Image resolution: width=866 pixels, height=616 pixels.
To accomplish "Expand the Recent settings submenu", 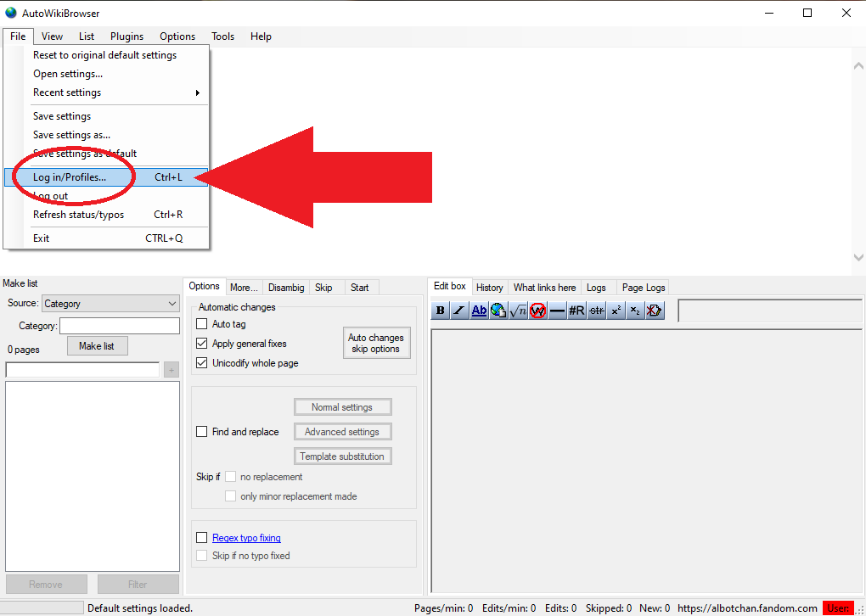I will [115, 92].
